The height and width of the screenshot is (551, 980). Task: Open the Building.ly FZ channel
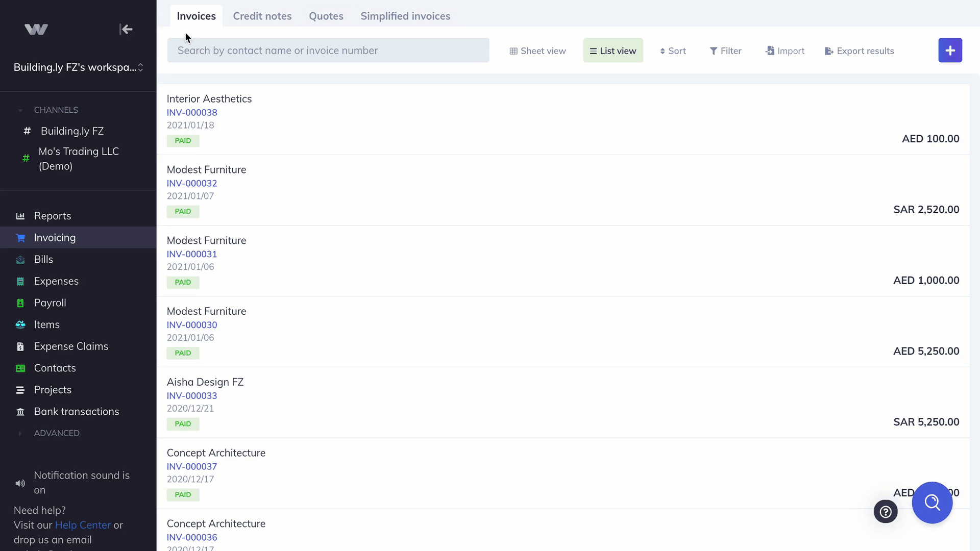(72, 131)
